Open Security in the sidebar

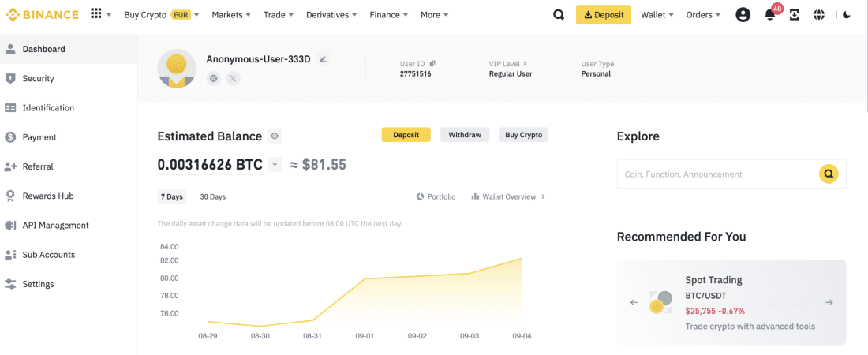click(x=69, y=78)
